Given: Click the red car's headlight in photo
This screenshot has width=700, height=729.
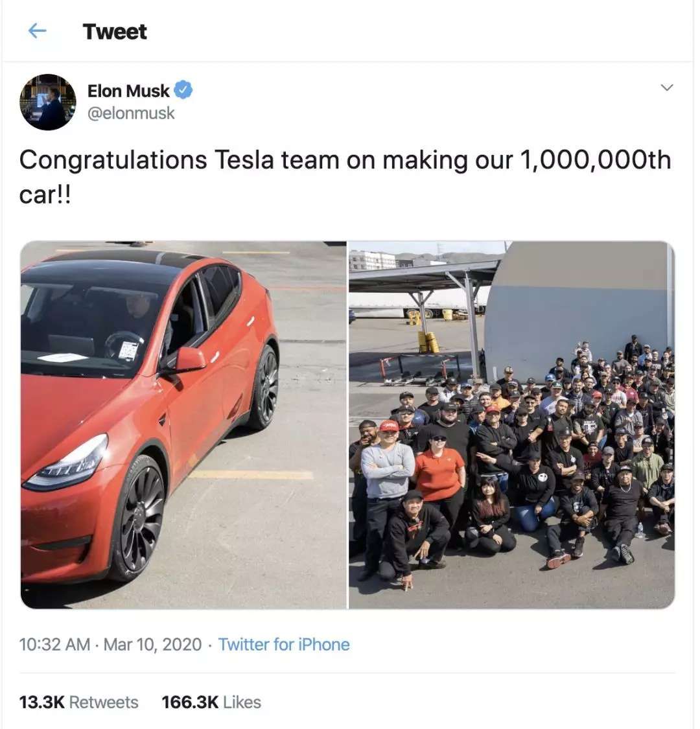Looking at the screenshot, I should 67,463.
